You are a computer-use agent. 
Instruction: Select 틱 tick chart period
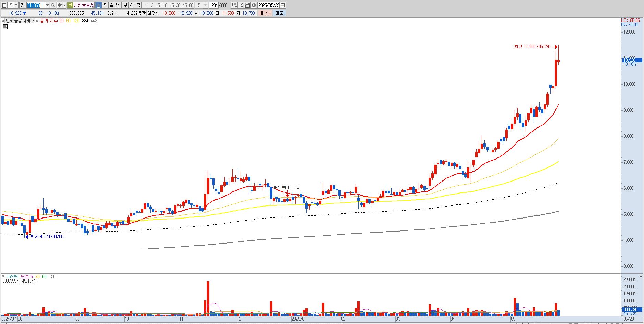[x=138, y=5]
